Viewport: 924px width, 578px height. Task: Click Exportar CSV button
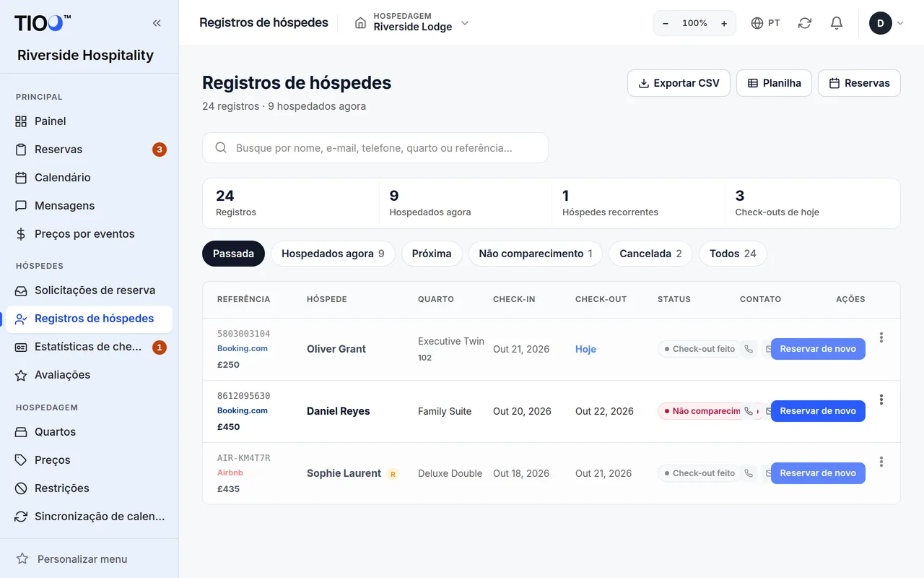(x=679, y=83)
